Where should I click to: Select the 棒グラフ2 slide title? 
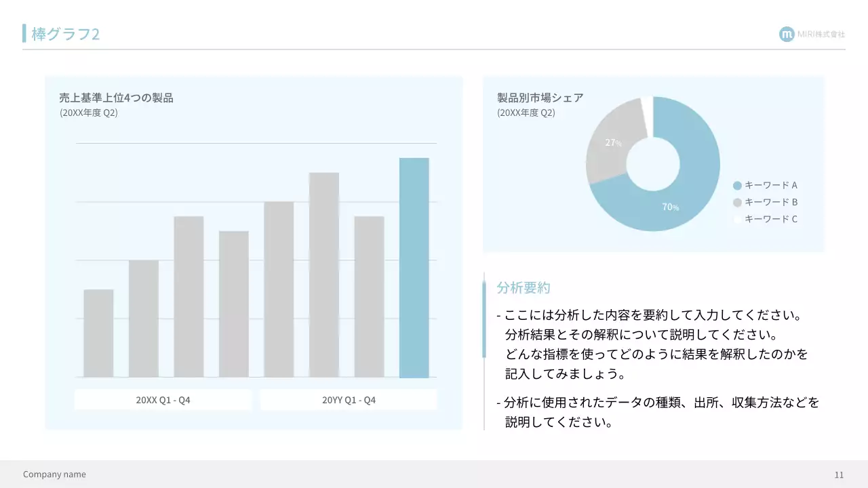click(64, 33)
